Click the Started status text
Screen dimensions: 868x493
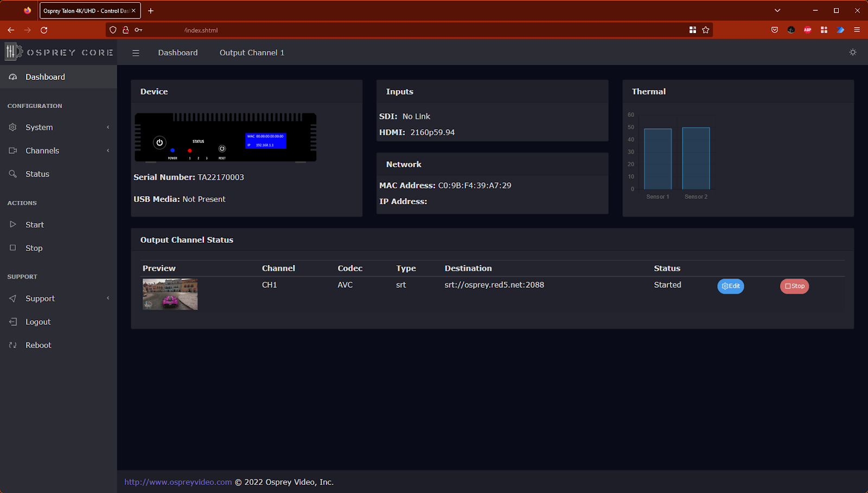667,285
